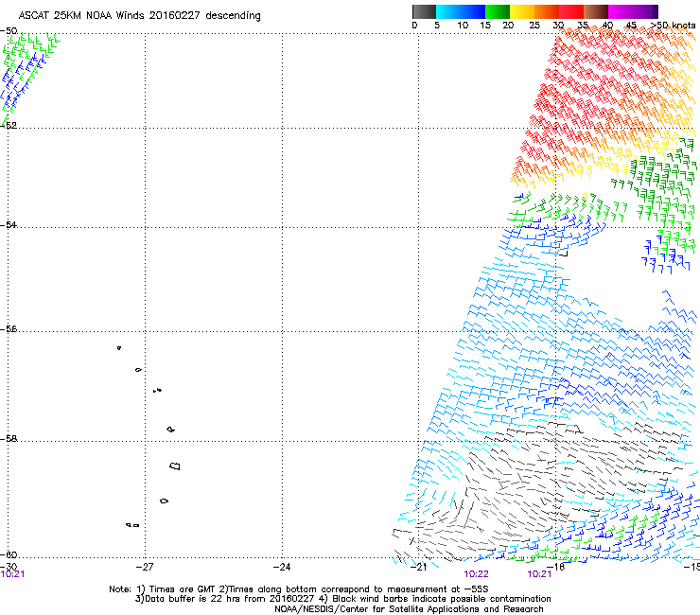Click the southernmost island pair near -27 longitude
Image resolution: width=700 pixels, height=615 pixels.
[x=132, y=525]
